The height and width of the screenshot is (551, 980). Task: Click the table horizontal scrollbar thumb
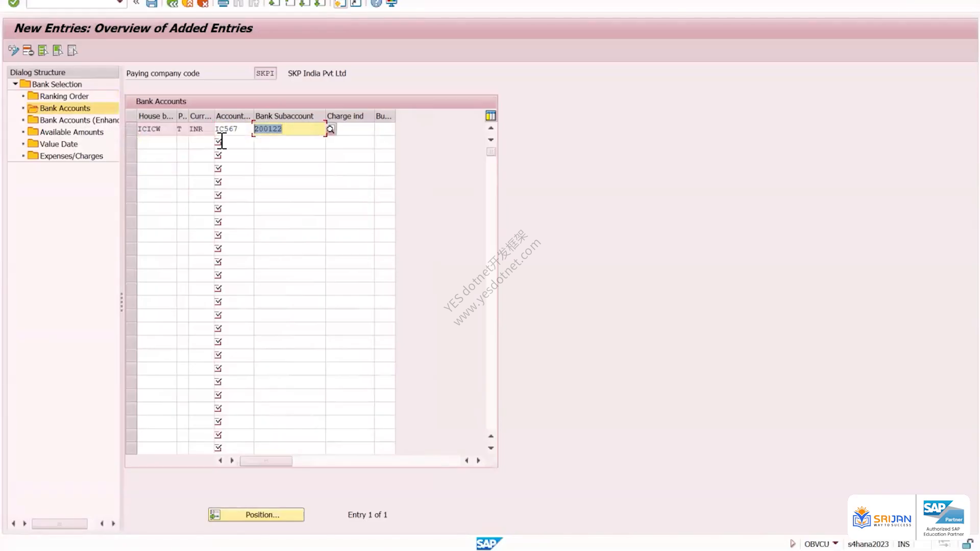pos(266,461)
